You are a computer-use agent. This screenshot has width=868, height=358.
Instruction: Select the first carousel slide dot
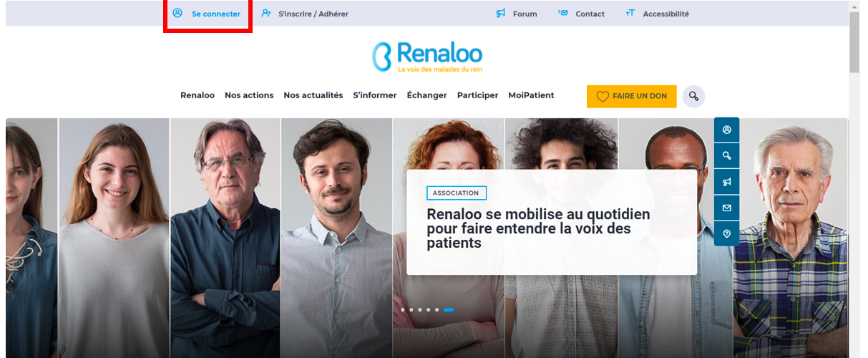coord(403,309)
